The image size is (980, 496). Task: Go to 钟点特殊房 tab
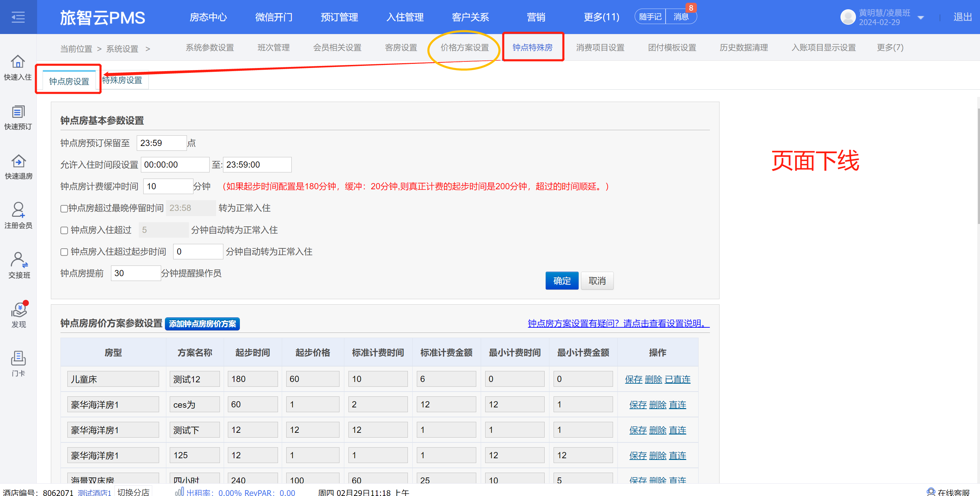tap(532, 47)
